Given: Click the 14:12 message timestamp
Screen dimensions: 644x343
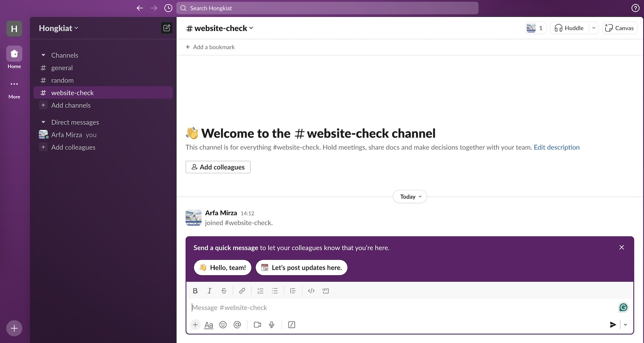Looking at the screenshot, I should click(247, 213).
